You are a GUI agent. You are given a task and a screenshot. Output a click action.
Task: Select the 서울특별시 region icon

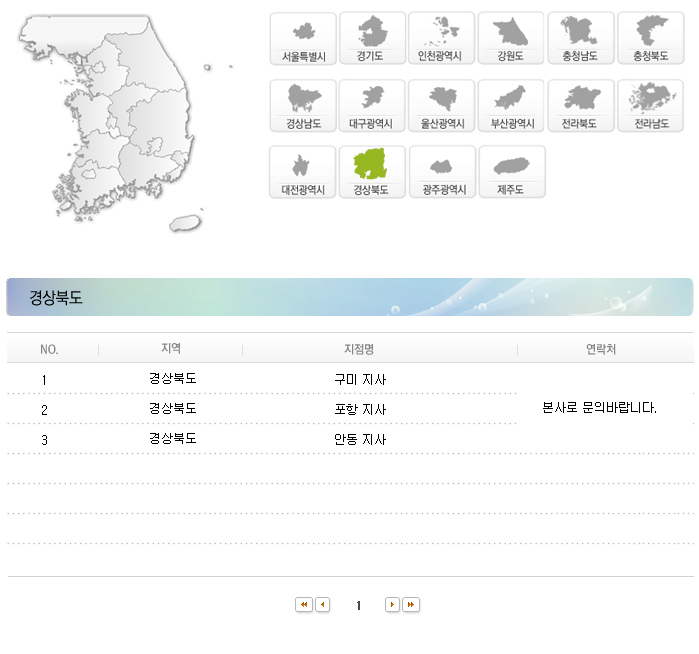[304, 39]
